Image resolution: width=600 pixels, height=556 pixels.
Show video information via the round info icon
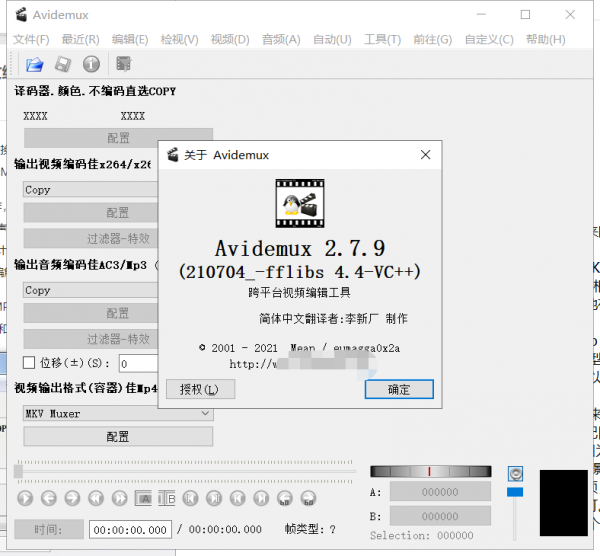[x=91, y=64]
